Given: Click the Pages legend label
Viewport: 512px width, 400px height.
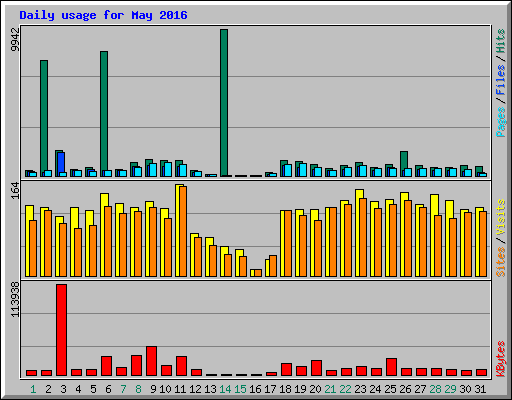Looking at the screenshot, I should (x=501, y=122).
